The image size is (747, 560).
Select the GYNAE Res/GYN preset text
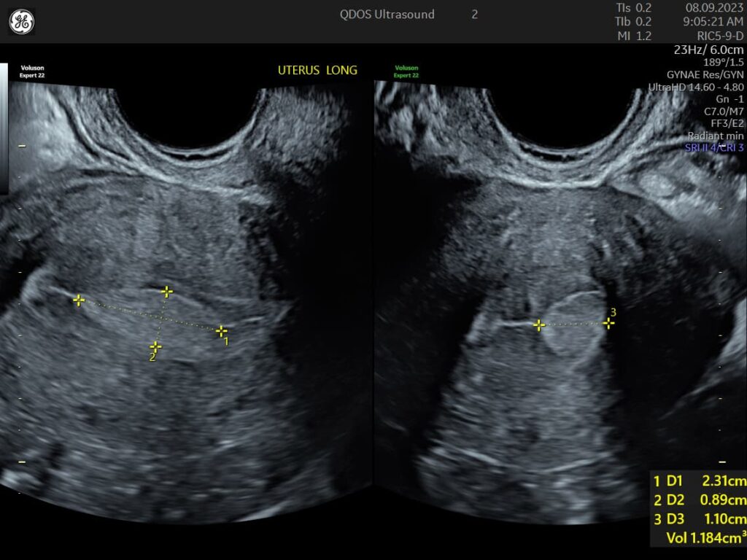pos(705,74)
